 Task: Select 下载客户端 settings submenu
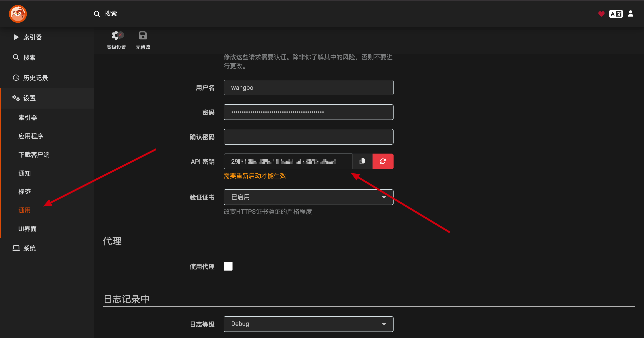click(34, 155)
